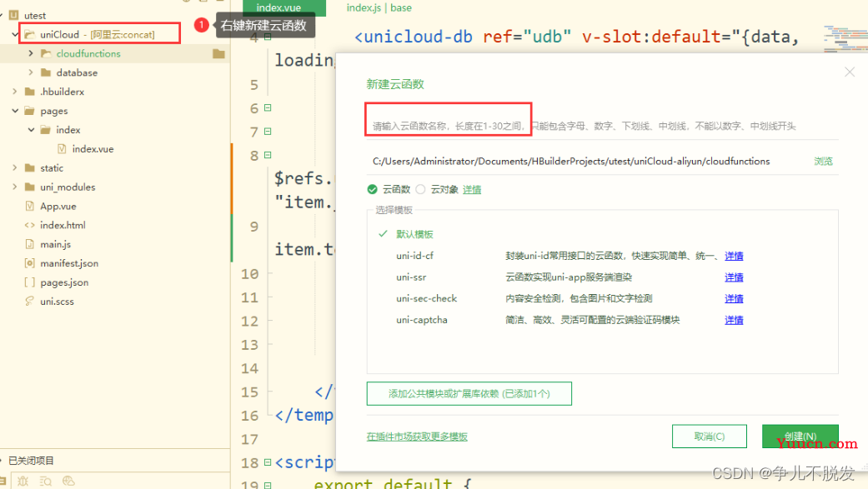Open 在插件市场获取更多模板 link
The width and height of the screenshot is (868, 489).
coord(417,437)
